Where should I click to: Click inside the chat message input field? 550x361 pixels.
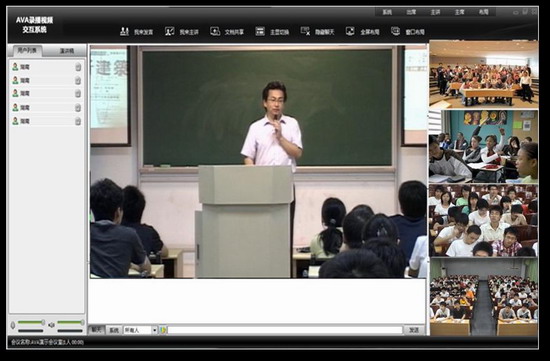tap(285, 330)
